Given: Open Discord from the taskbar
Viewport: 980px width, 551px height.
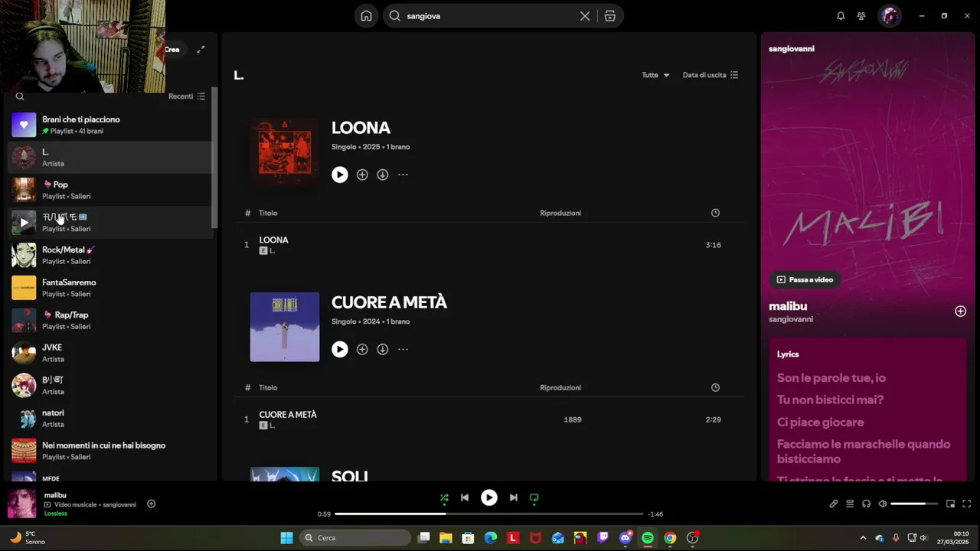Looking at the screenshot, I should point(625,538).
